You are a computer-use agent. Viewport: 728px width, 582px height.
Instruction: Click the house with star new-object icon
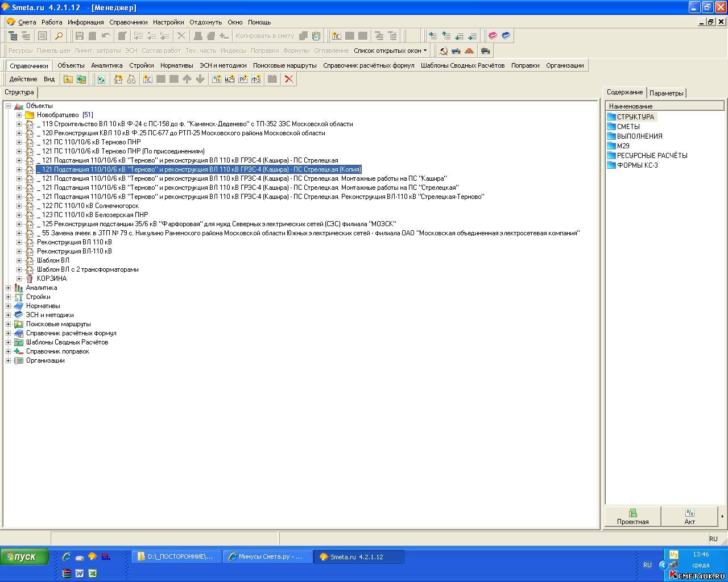pos(118,79)
